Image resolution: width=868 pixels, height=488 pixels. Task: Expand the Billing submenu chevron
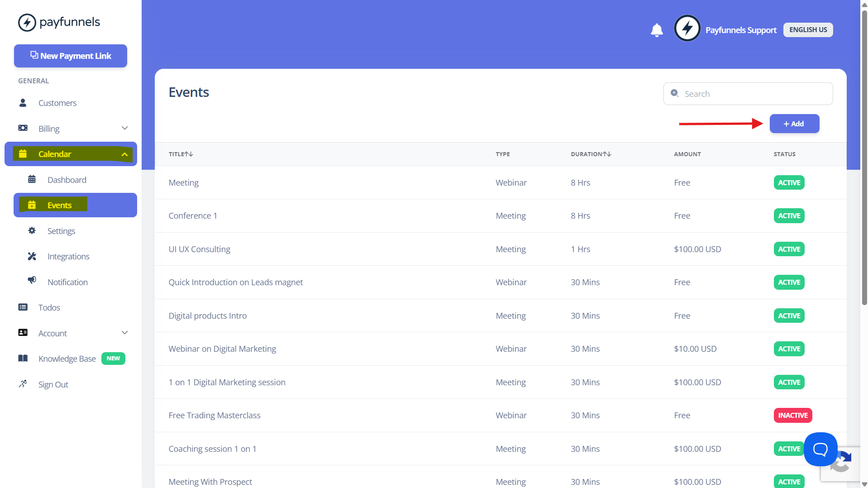tap(125, 128)
